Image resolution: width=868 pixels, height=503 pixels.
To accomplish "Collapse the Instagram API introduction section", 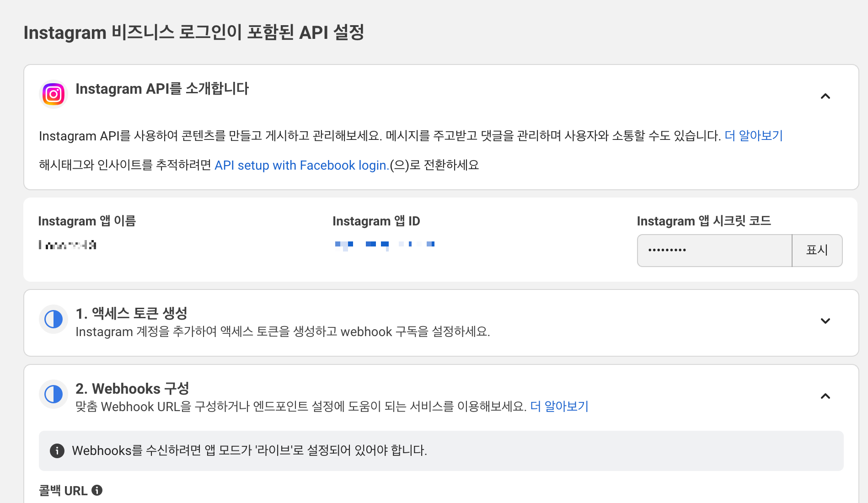I will (x=825, y=96).
